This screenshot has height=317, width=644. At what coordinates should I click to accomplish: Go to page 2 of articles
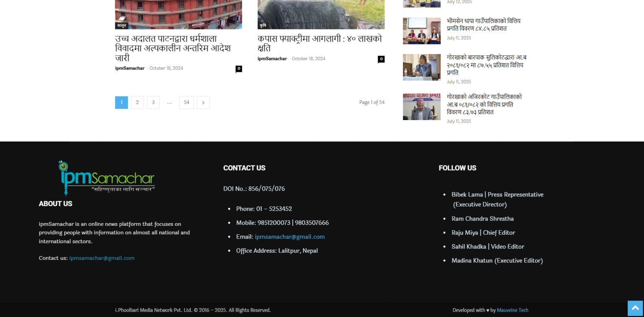tap(138, 102)
